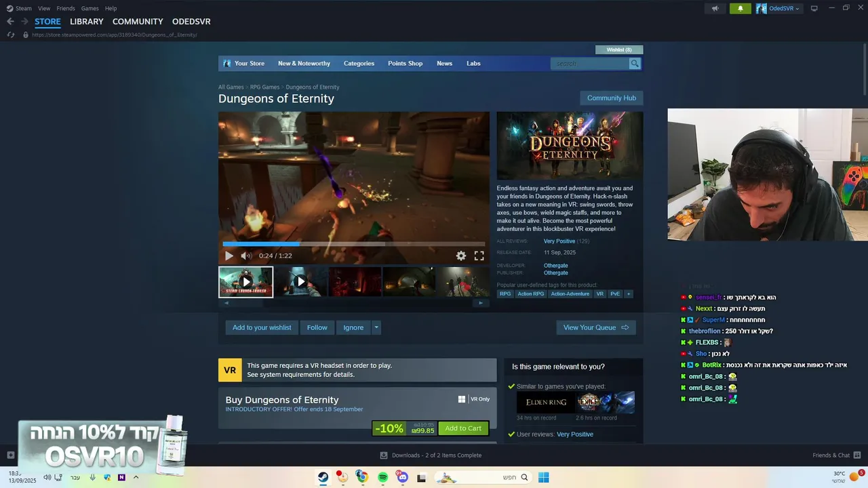Open the green notifications bell
The width and height of the screenshot is (868, 488).
click(740, 8)
